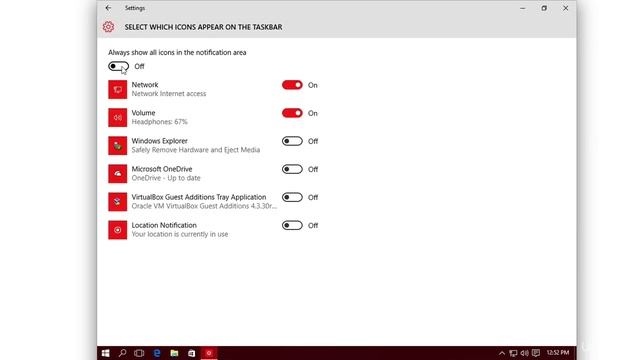640x360 pixels.
Task: Click 'Safely Remove Hardware and Eject Media' text
Action: (x=196, y=150)
